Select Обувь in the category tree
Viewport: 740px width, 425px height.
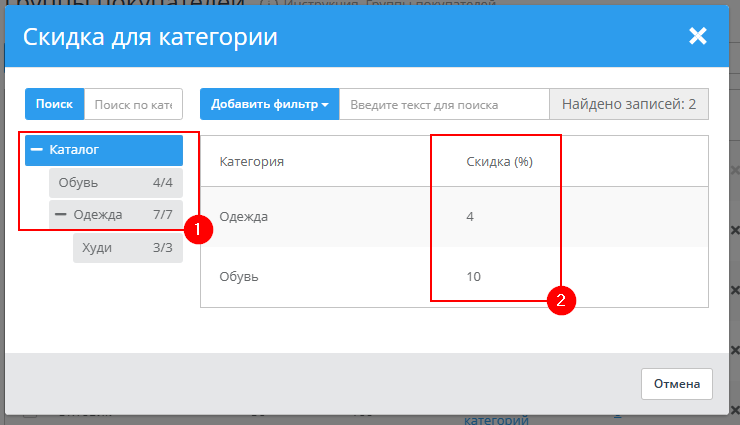(78, 183)
